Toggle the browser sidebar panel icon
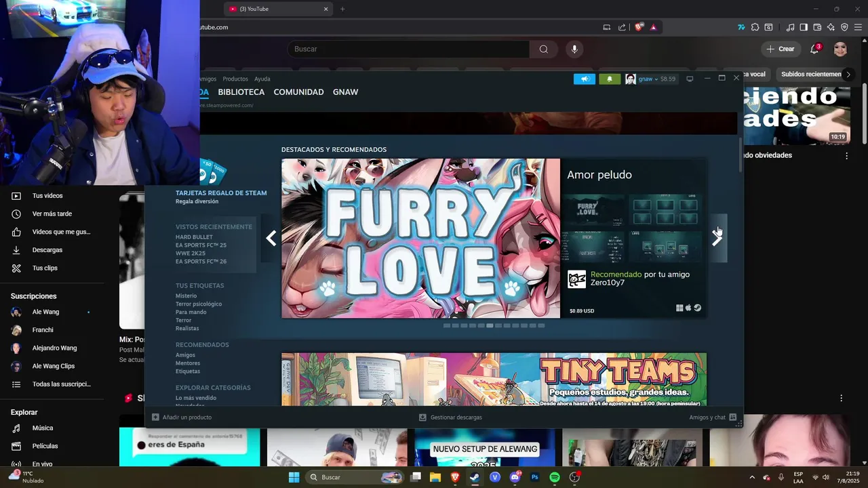868x488 pixels. pyautogui.click(x=804, y=27)
